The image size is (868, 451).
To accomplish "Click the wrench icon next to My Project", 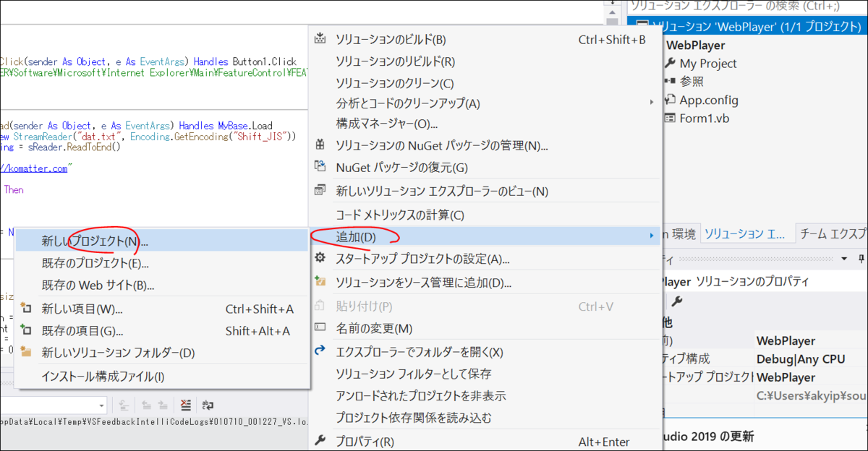I will pyautogui.click(x=669, y=64).
